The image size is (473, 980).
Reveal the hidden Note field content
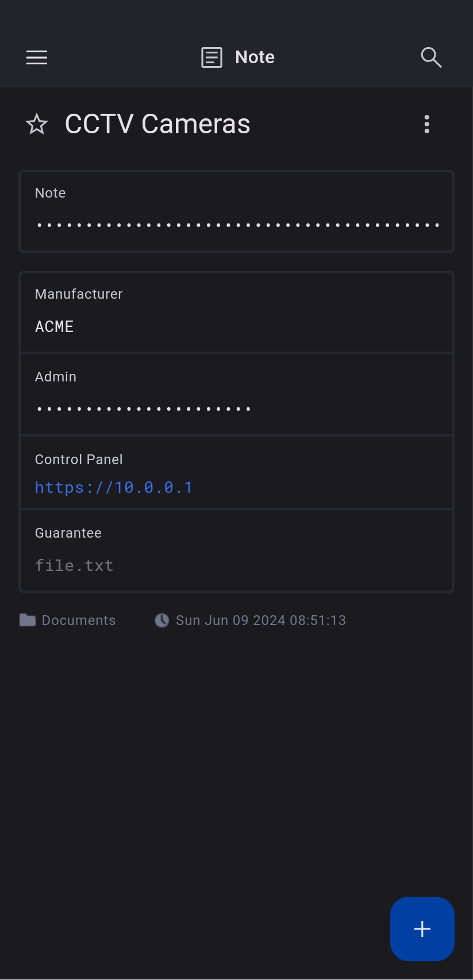[237, 225]
